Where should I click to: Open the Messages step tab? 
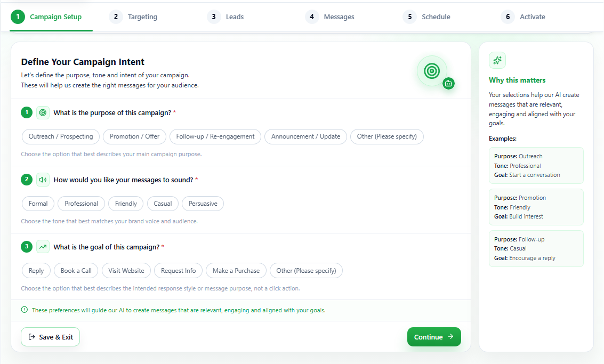click(330, 17)
